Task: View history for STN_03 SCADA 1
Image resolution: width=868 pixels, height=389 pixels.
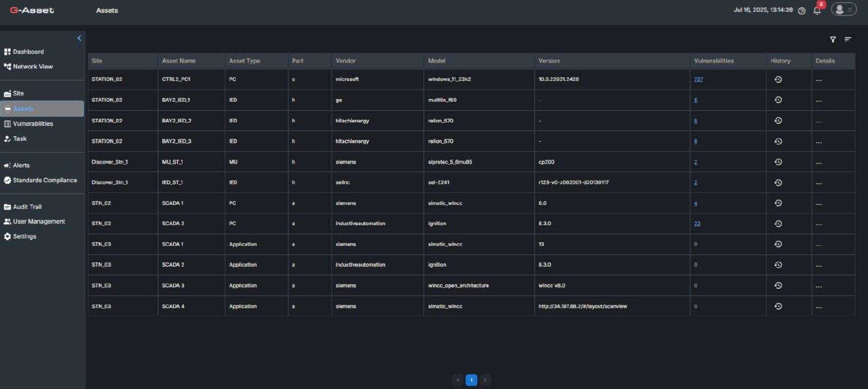Action: coord(778,244)
